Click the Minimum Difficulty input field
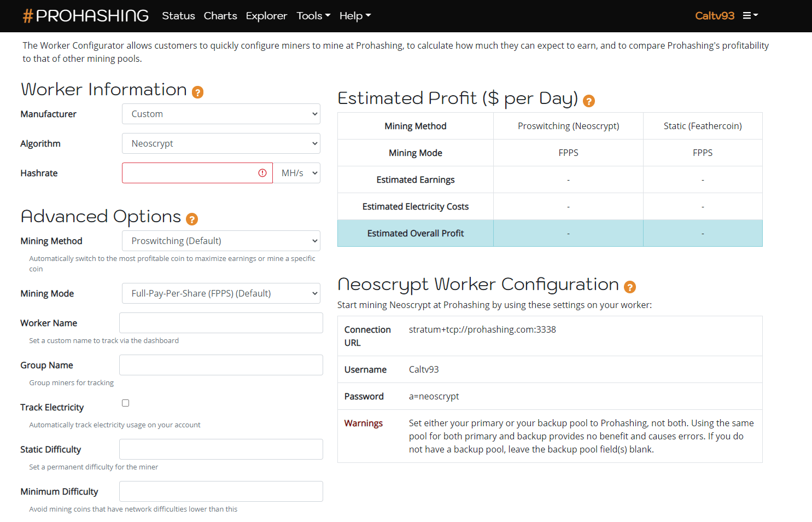The width and height of the screenshot is (812, 522). 221,491
